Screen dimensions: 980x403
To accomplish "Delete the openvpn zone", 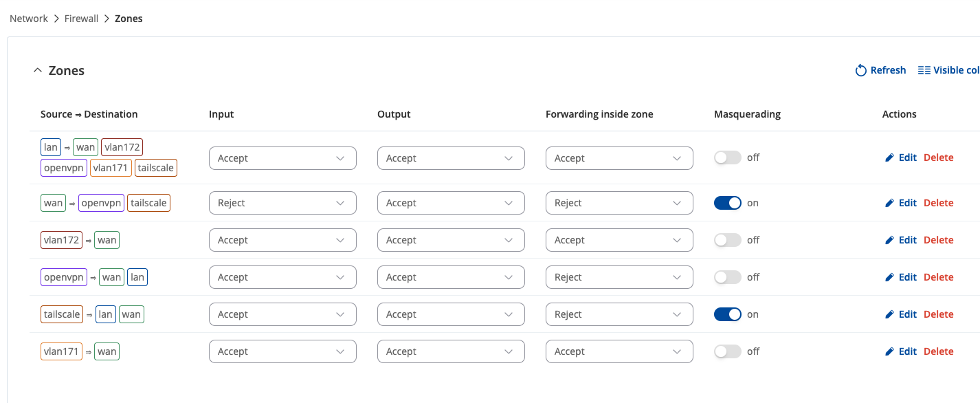I will [938, 277].
